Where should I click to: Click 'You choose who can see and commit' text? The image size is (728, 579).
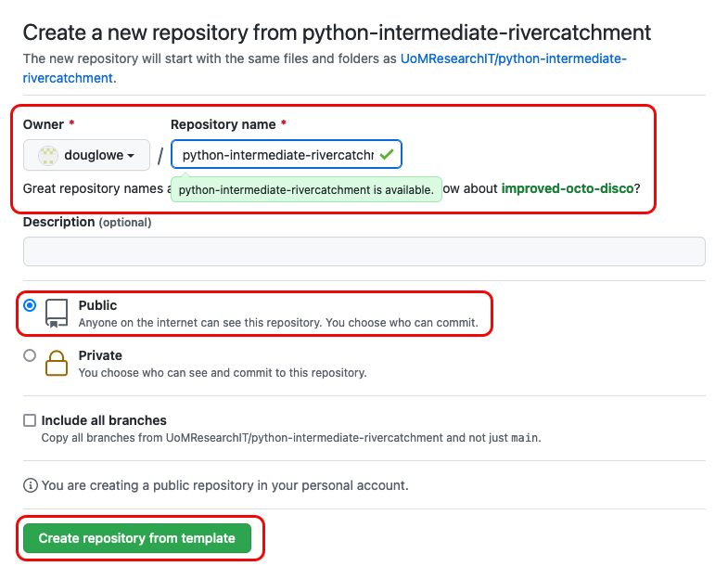[x=223, y=373]
